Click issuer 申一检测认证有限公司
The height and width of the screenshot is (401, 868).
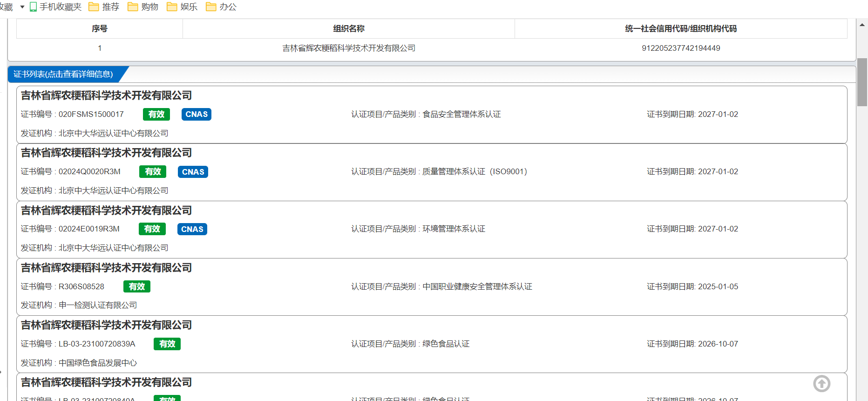click(x=98, y=305)
